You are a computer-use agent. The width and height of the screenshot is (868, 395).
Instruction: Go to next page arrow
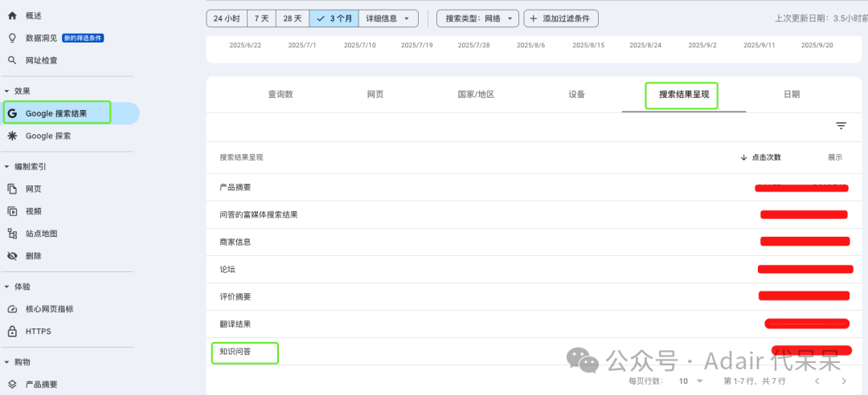[844, 381]
